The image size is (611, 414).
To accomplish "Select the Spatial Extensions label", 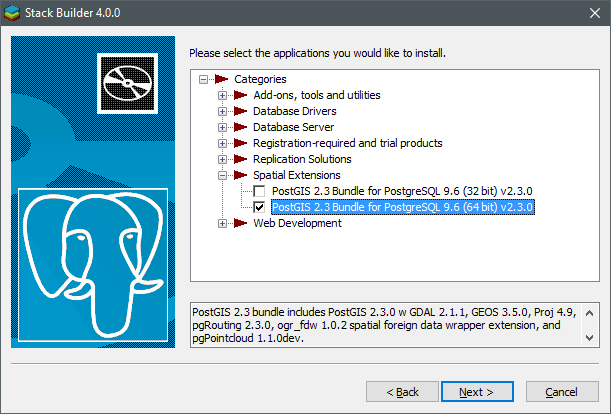I will (x=297, y=175).
